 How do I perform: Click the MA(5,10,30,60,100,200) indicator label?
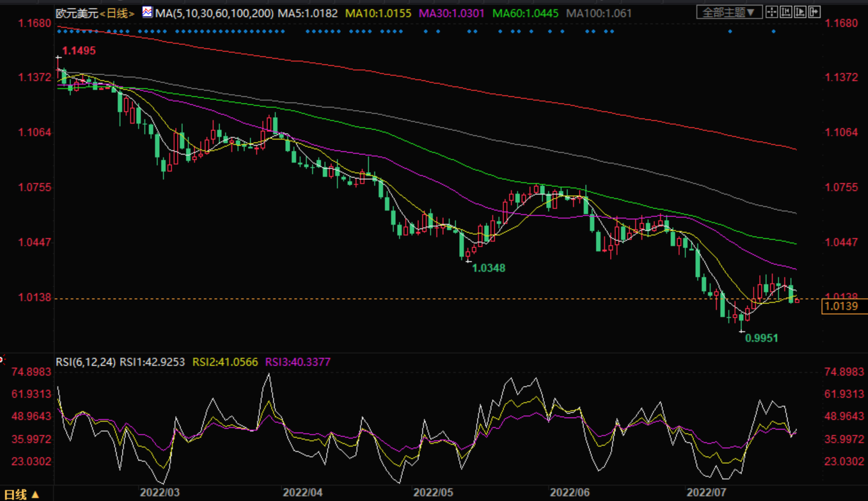(x=214, y=13)
